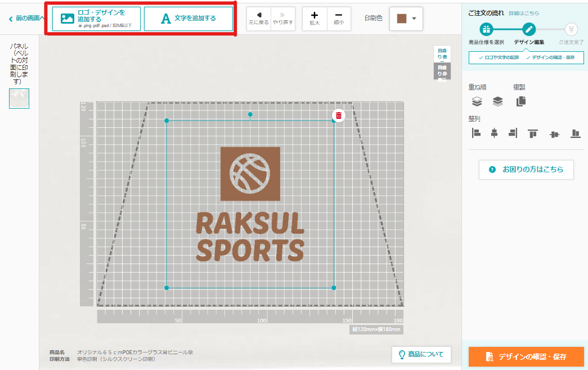Image resolution: width=588 pixels, height=370 pixels.
Task: Align the selection to the left edge
Action: pyautogui.click(x=476, y=133)
